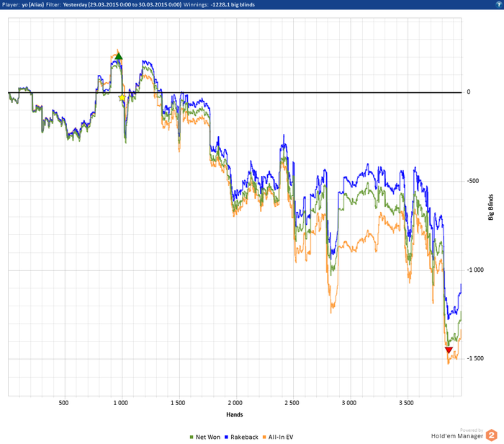The image size is (504, 444).
Task: Click the Player yo (Alias) header text
Action: pos(23,4)
